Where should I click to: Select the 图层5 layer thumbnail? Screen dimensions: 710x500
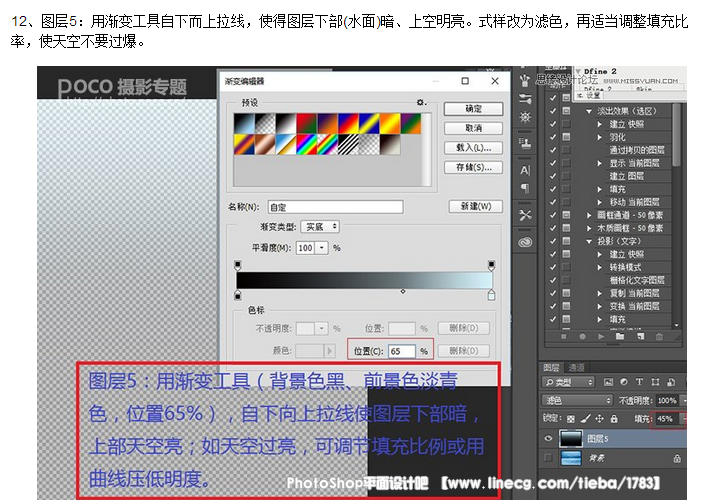click(571, 438)
